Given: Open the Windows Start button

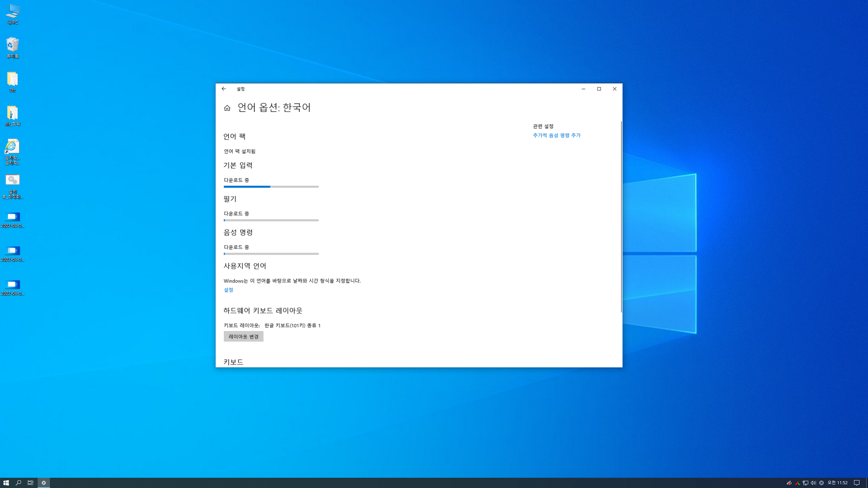Looking at the screenshot, I should pos(6,483).
